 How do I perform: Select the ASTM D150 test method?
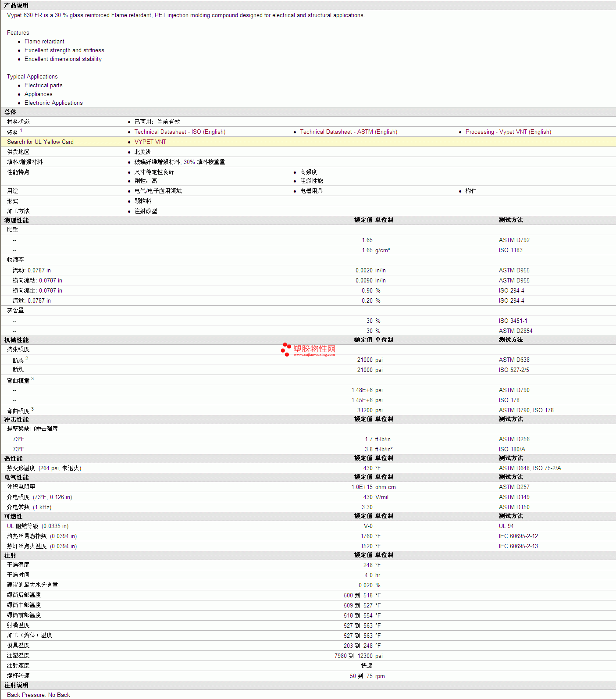(x=514, y=507)
